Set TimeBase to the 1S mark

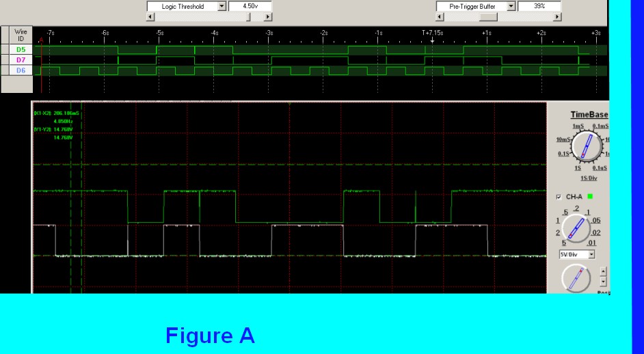tap(578, 168)
